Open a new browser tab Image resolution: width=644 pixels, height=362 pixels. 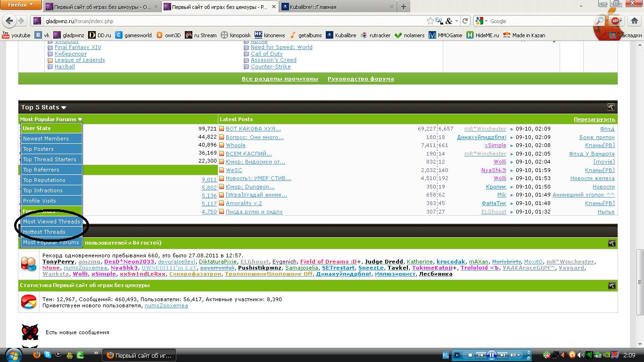point(403,7)
